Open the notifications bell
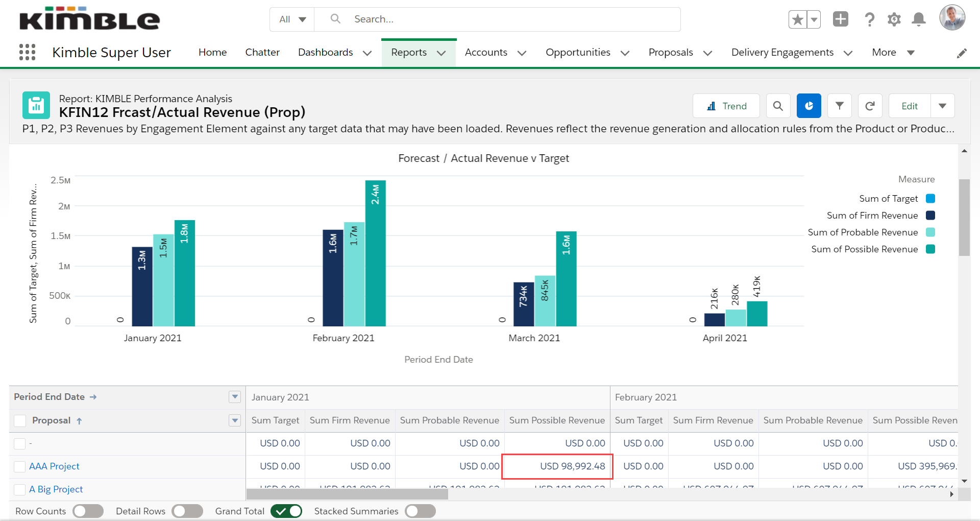Image resolution: width=980 pixels, height=521 pixels. (918, 19)
